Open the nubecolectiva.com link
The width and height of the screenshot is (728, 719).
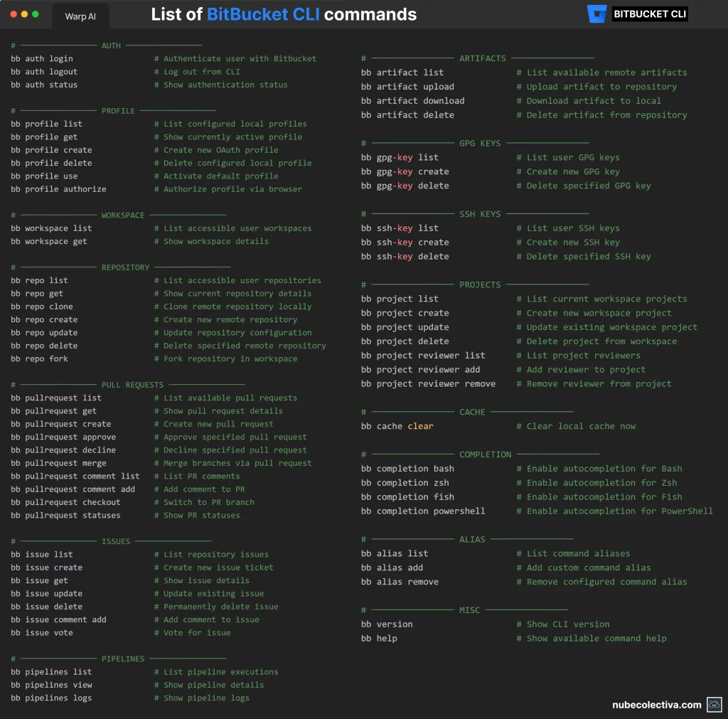(x=656, y=705)
